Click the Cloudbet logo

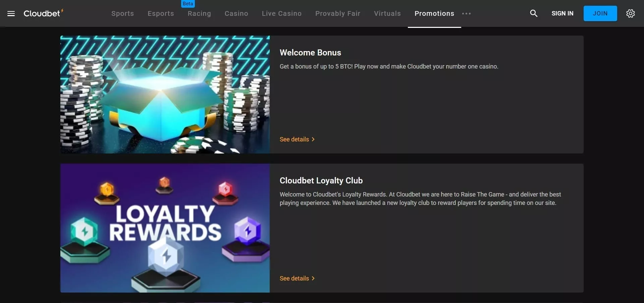(43, 13)
